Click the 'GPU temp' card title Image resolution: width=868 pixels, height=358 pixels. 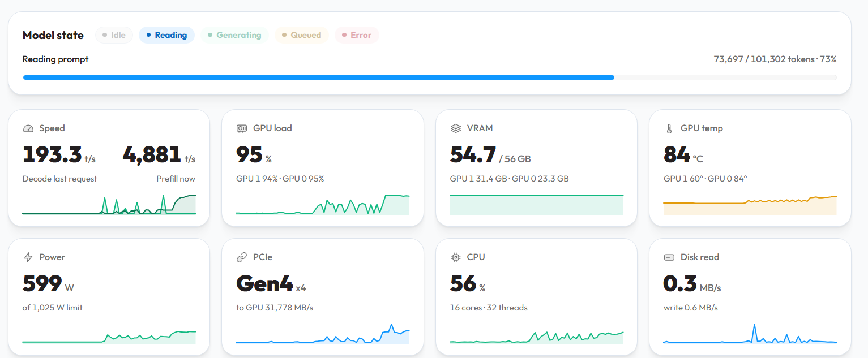(x=702, y=128)
